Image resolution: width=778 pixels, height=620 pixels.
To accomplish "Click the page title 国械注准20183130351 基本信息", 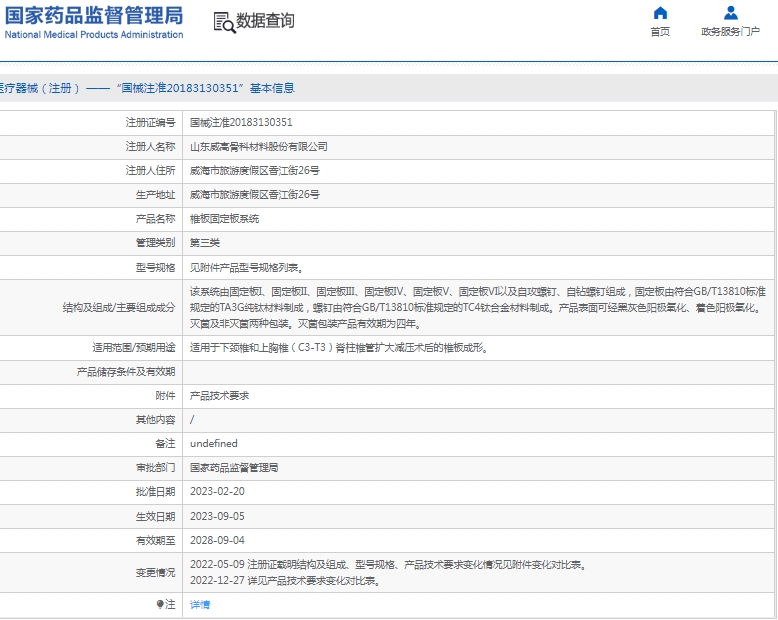I will [x=205, y=88].
